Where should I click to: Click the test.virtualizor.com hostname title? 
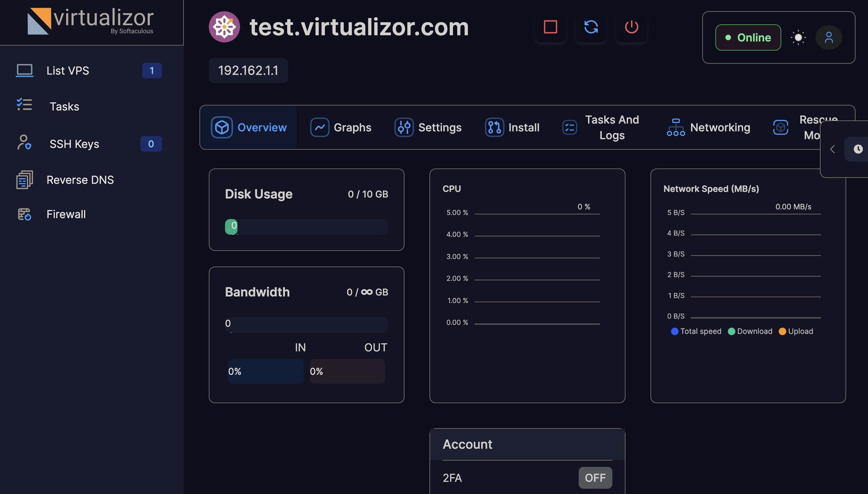click(x=359, y=27)
